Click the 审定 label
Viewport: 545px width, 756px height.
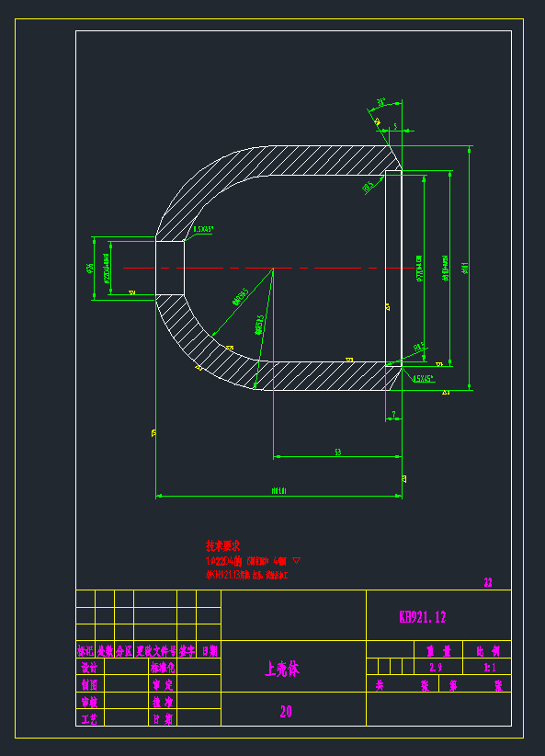click(x=163, y=684)
